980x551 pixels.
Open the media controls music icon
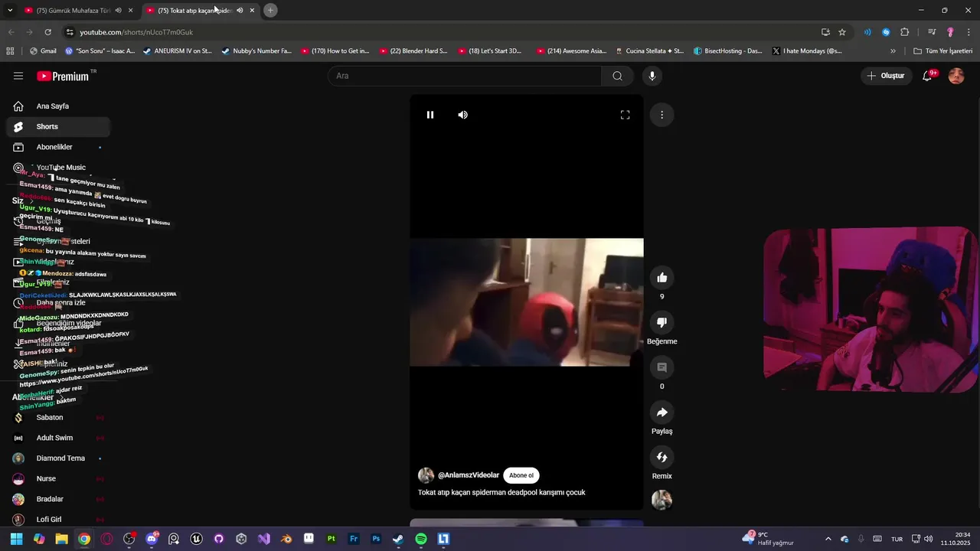point(931,32)
